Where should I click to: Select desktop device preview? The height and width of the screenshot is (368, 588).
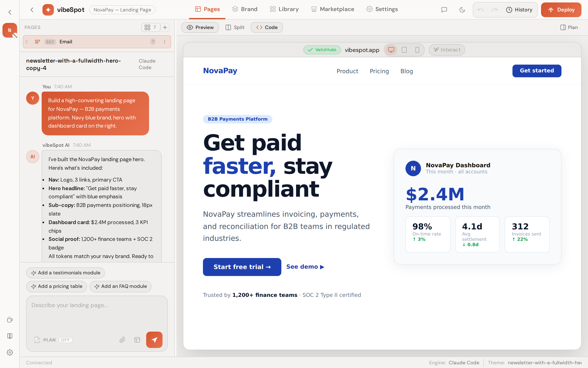coord(391,50)
